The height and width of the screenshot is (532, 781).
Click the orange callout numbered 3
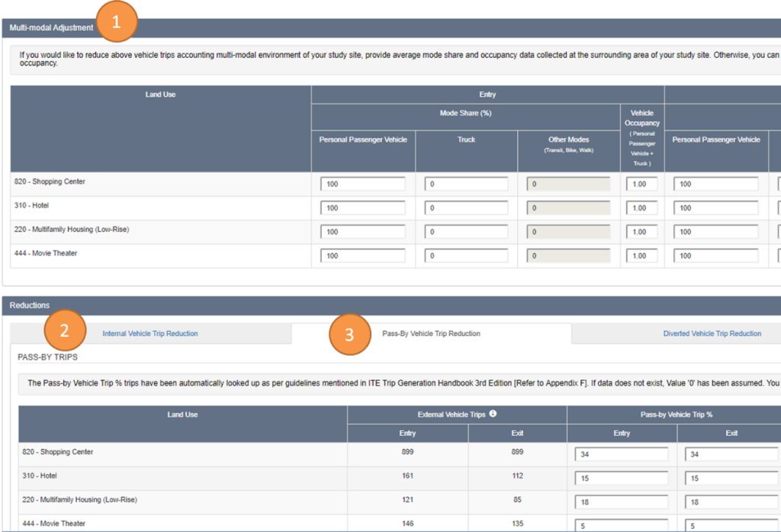tap(349, 334)
